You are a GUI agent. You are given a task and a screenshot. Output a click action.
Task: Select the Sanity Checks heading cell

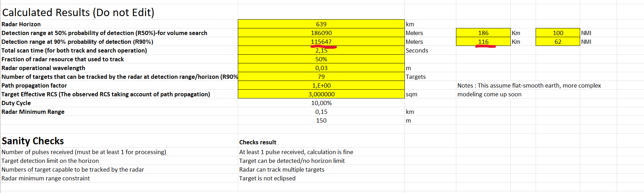33,141
